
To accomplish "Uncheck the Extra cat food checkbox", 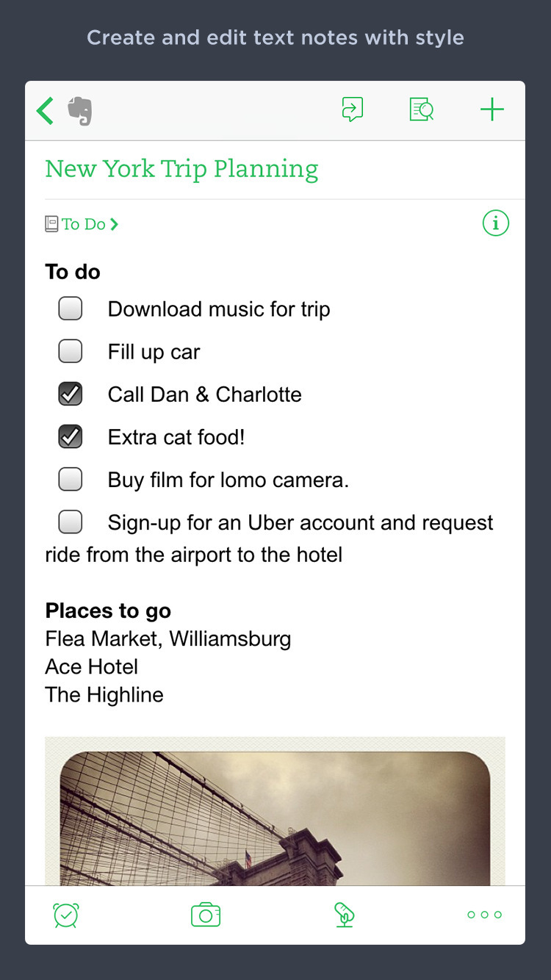I will (x=71, y=436).
